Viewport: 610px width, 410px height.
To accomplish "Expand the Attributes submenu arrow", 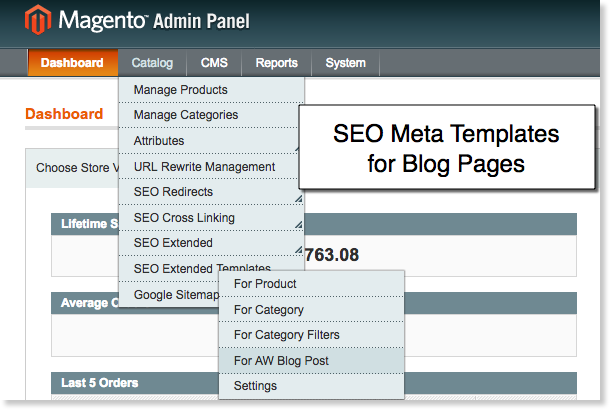I will click(297, 149).
